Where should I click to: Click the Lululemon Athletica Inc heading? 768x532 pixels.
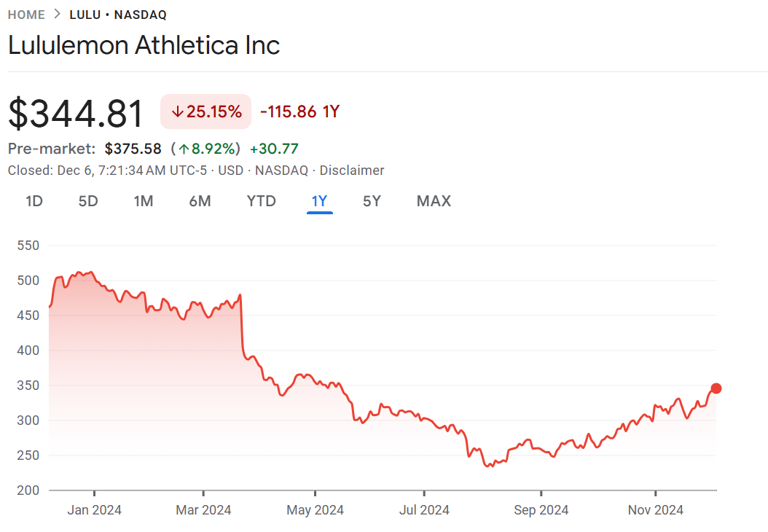coord(144,45)
